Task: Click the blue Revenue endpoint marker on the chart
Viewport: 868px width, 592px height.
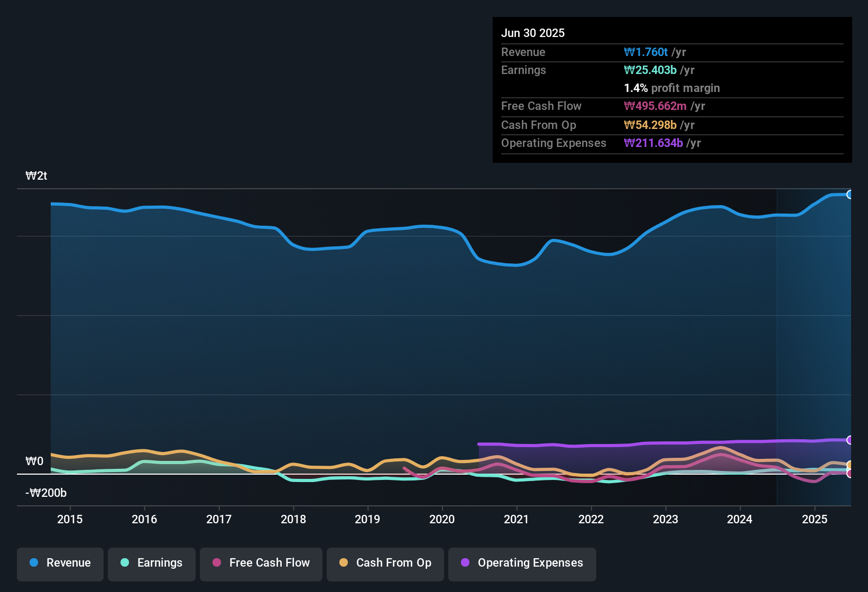Action: coord(849,195)
